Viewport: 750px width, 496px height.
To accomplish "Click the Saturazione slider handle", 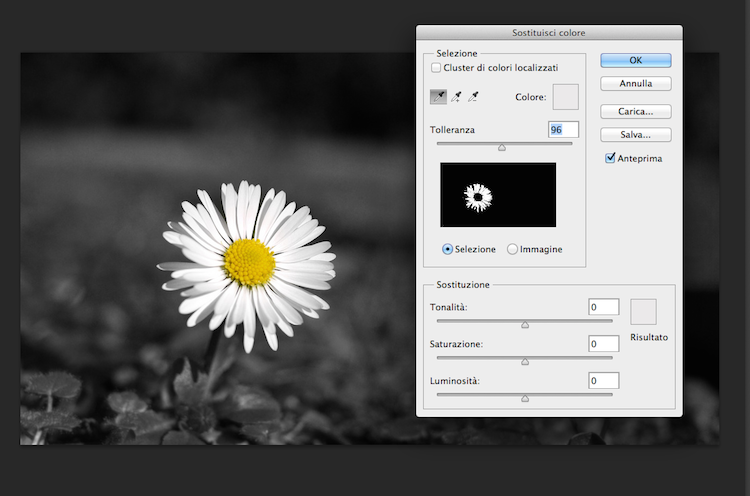I will (525, 361).
